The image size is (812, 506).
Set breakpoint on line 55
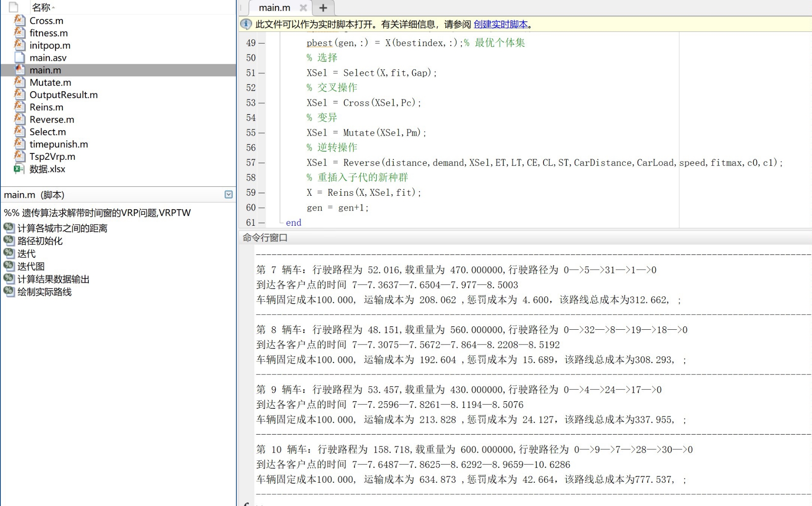pos(262,133)
